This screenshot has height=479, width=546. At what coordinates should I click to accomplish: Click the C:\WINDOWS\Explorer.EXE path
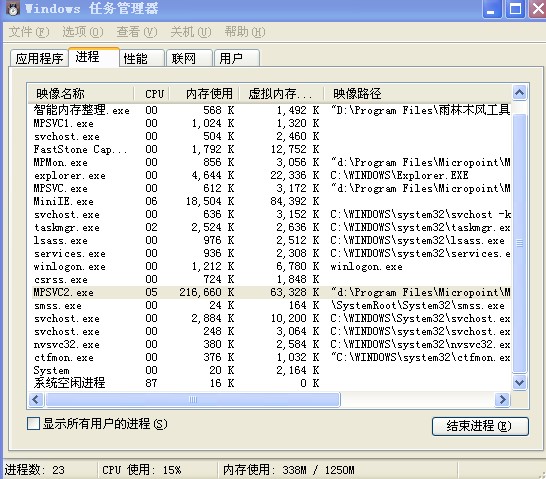[x=399, y=175]
